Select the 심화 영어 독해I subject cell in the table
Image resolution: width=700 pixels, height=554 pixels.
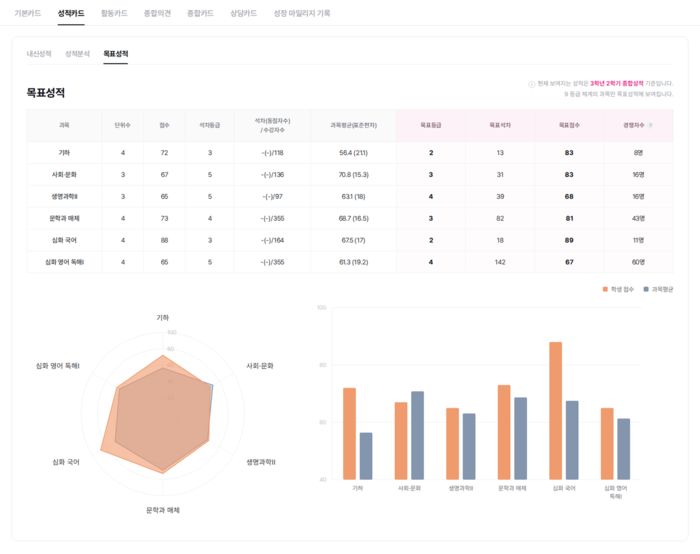[x=64, y=262]
